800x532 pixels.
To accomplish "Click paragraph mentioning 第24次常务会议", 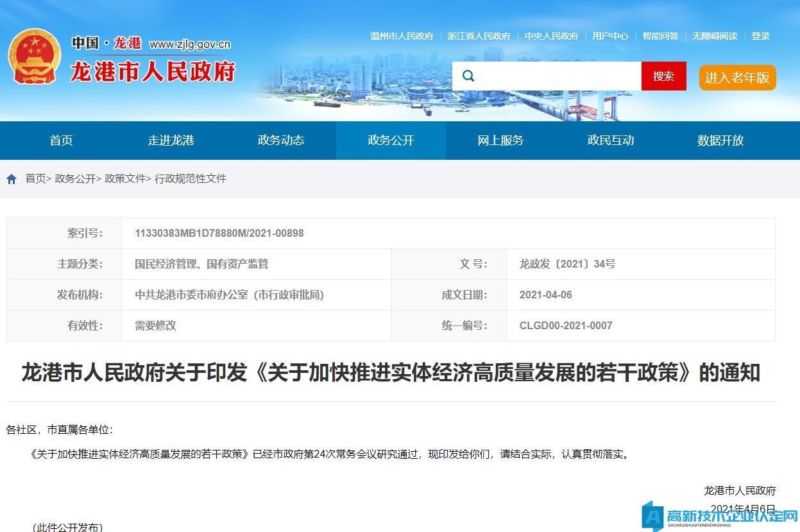I will pos(330,454).
